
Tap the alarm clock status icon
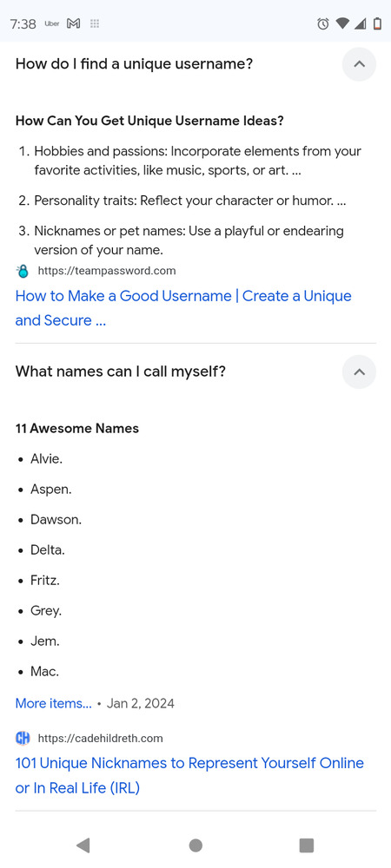tap(323, 23)
